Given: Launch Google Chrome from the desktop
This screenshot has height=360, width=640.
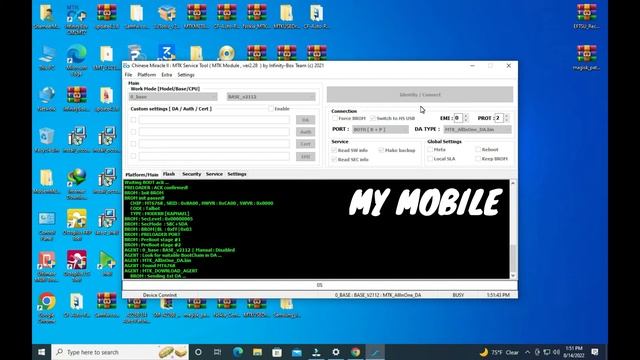Looking at the screenshot, I should pos(47,307).
